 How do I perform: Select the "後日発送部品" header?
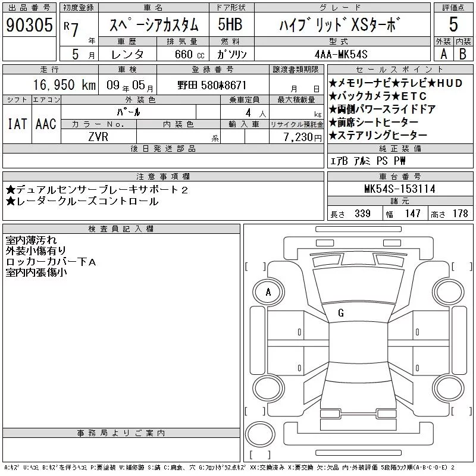[163, 148]
